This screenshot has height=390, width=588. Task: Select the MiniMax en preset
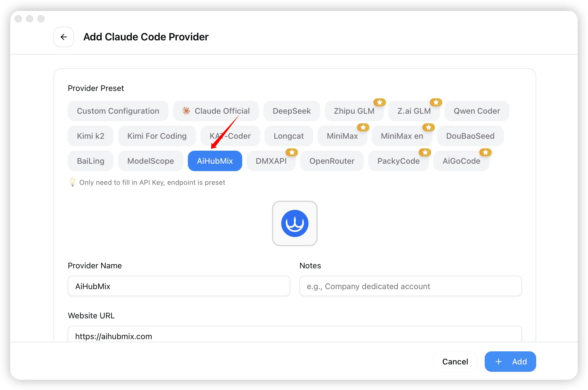(x=402, y=136)
